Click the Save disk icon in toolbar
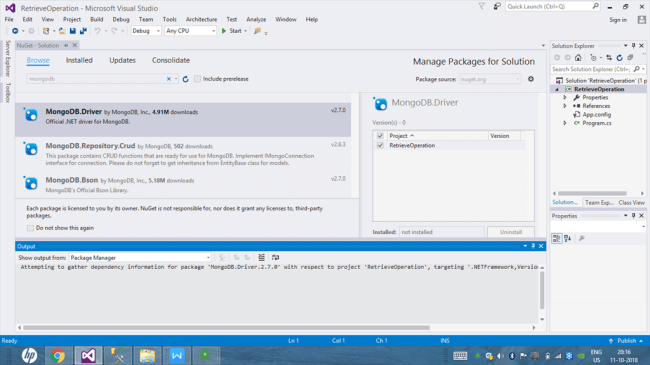The image size is (650, 365). click(x=73, y=31)
